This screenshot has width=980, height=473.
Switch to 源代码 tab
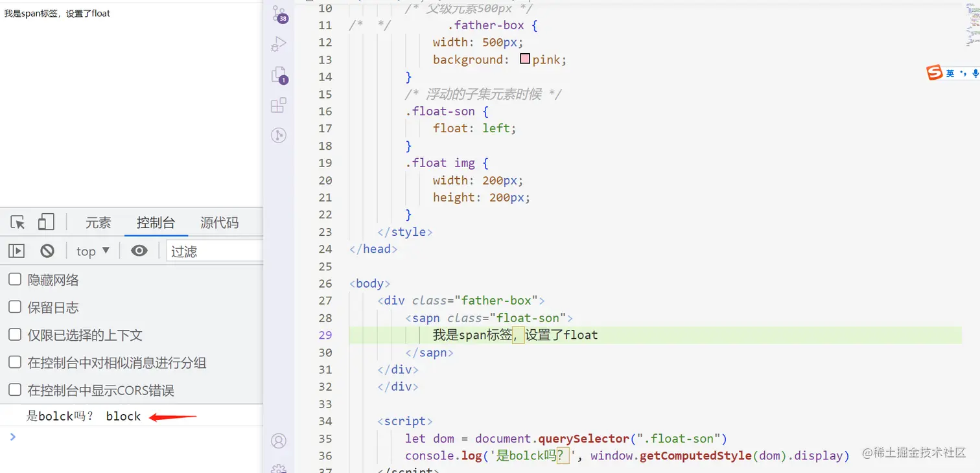tap(220, 223)
